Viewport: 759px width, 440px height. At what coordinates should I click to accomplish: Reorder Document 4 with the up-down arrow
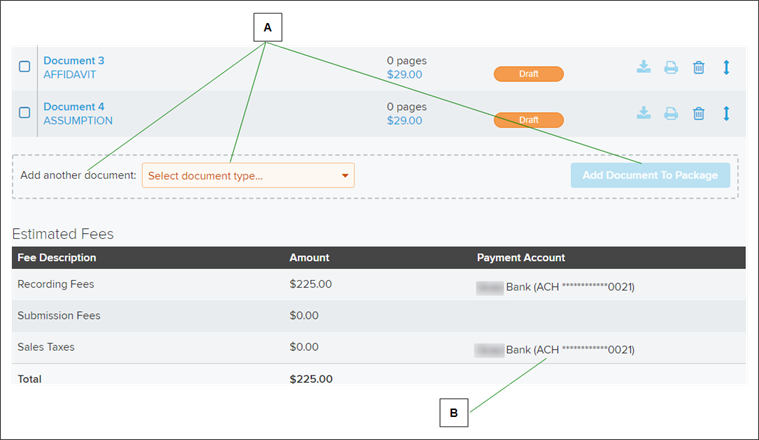(x=726, y=113)
